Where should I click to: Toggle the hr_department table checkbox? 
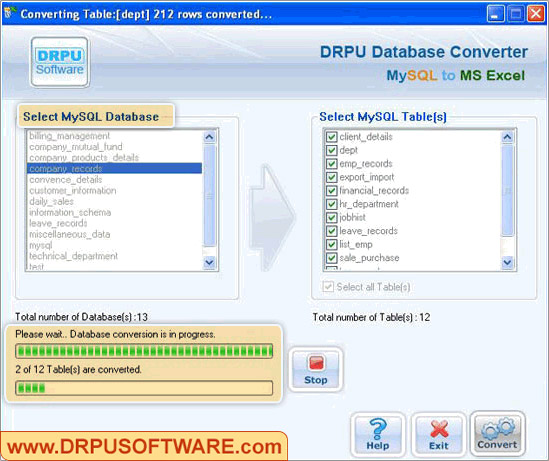point(332,204)
